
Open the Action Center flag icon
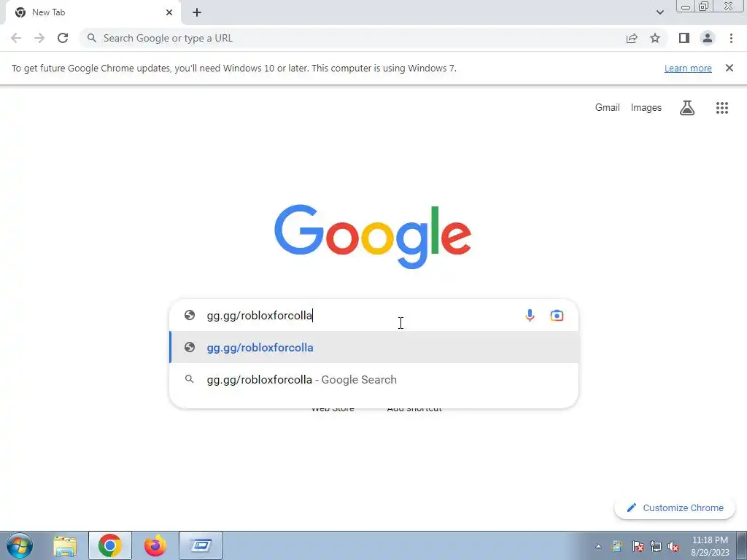638,546
